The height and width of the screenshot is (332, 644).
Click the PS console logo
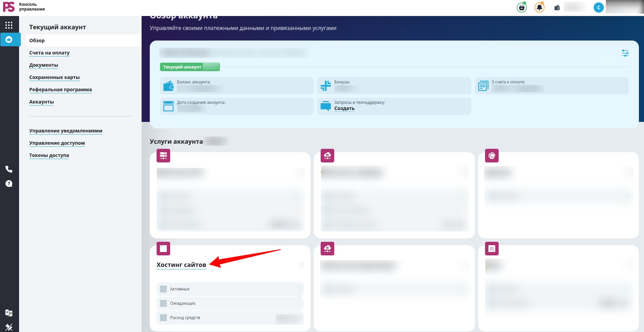24,7
